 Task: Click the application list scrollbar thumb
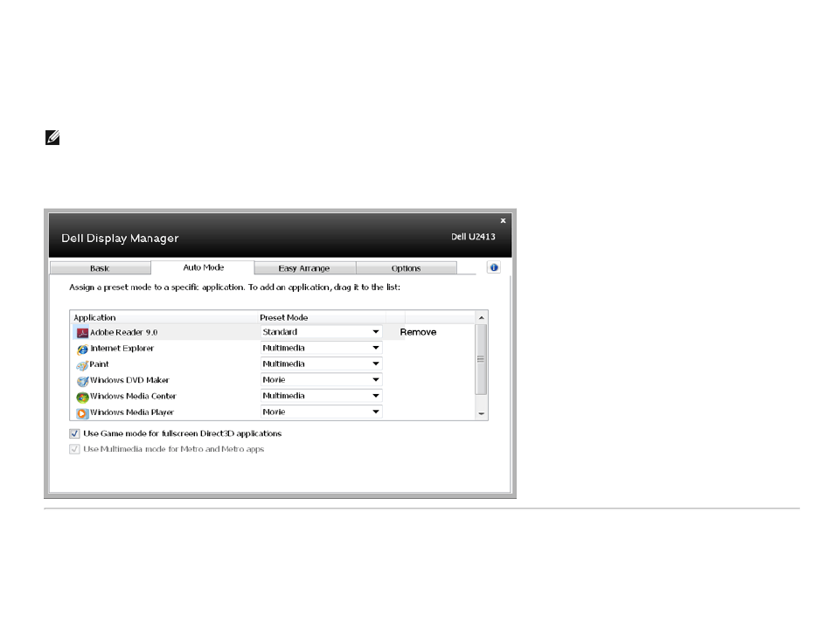[x=481, y=359]
